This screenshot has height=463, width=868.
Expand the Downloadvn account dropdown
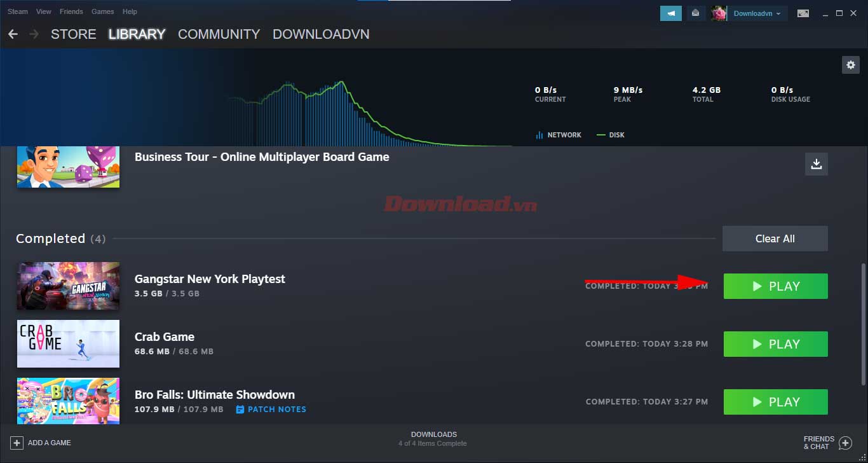pyautogui.click(x=778, y=13)
